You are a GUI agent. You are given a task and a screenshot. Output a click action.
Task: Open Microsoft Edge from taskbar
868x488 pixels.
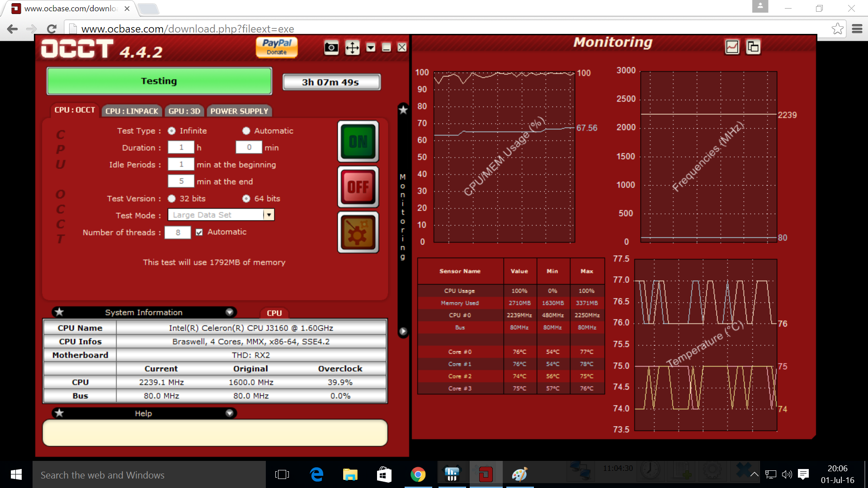316,474
